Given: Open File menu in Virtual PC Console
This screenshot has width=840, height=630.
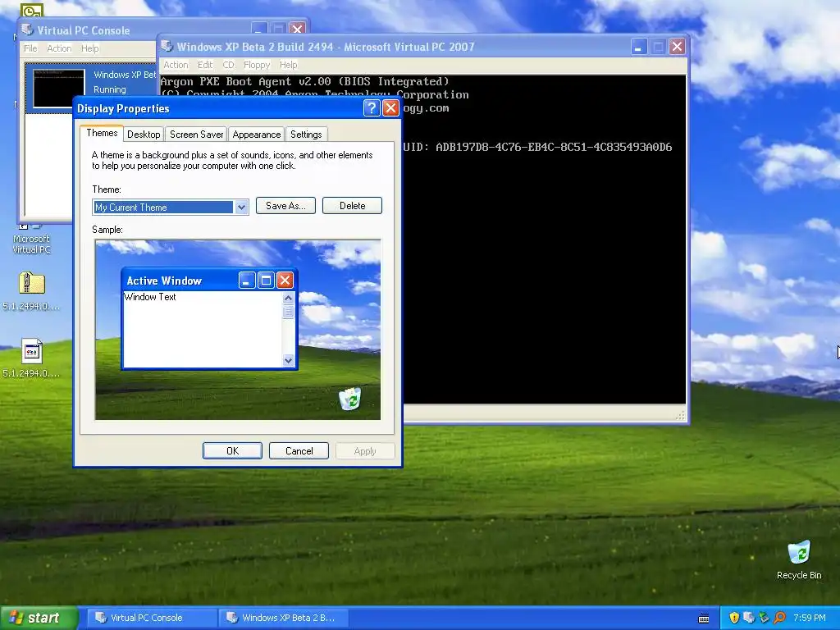Looking at the screenshot, I should (30, 48).
